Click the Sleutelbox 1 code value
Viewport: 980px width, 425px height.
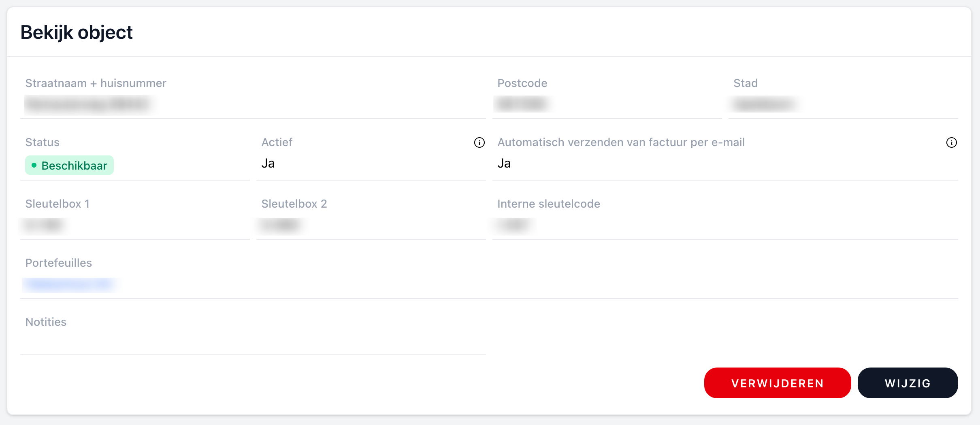(44, 225)
